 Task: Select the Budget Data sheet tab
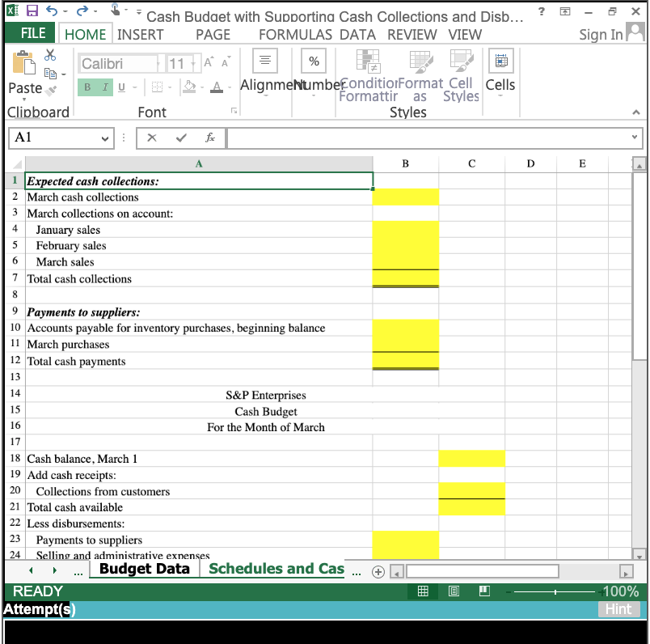144,569
